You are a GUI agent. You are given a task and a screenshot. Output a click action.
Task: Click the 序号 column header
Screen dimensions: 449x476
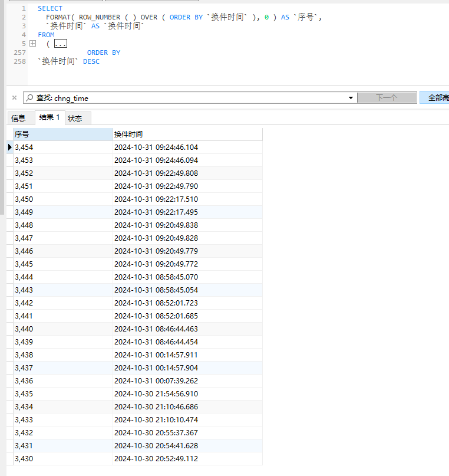(62, 134)
